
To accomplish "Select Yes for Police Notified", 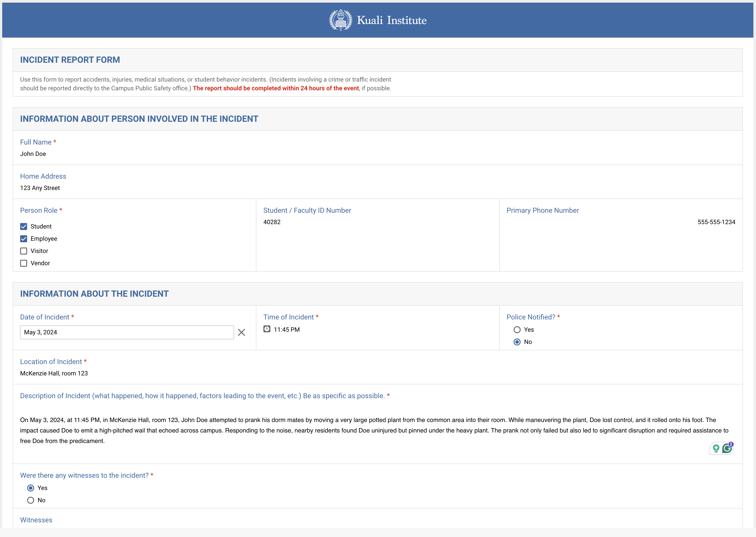I will point(517,330).
